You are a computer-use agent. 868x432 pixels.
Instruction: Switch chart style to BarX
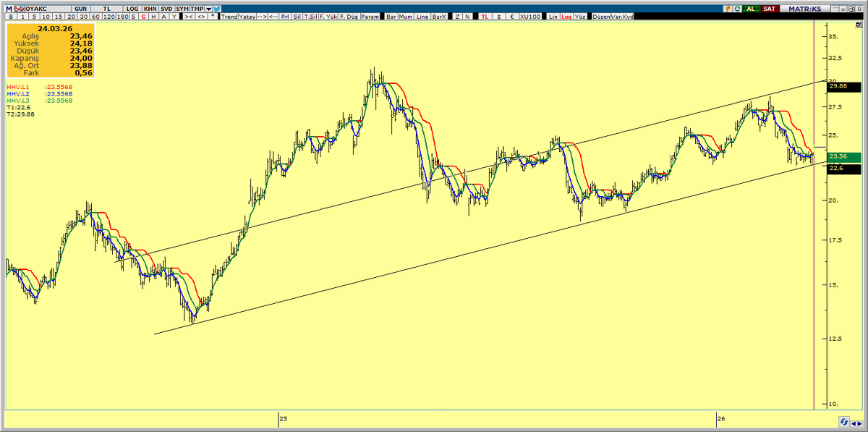coord(440,17)
